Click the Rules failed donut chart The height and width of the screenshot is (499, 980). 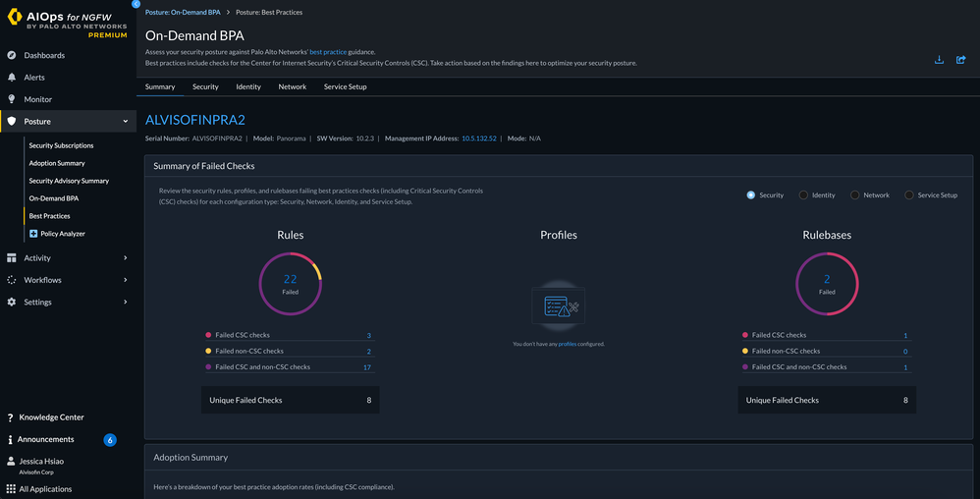[x=290, y=284]
